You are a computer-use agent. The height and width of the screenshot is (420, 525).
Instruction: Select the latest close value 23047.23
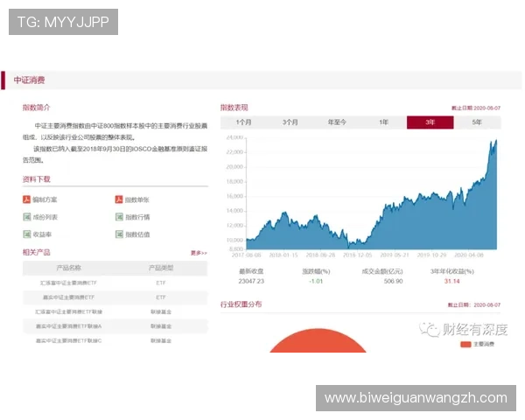[251, 282]
